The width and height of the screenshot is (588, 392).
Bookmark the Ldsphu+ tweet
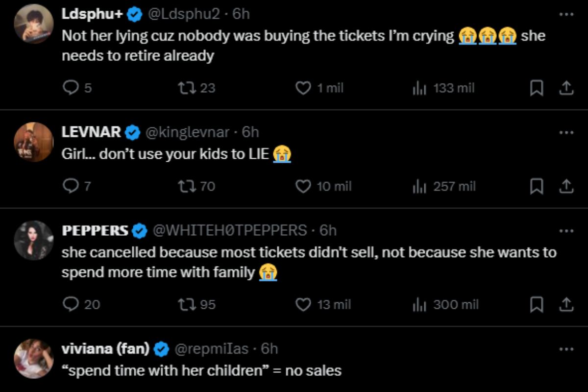point(537,88)
